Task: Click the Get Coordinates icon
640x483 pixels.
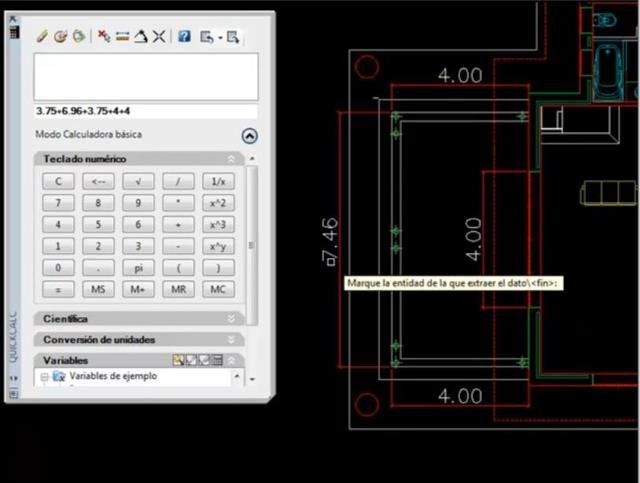Action: coord(104,36)
